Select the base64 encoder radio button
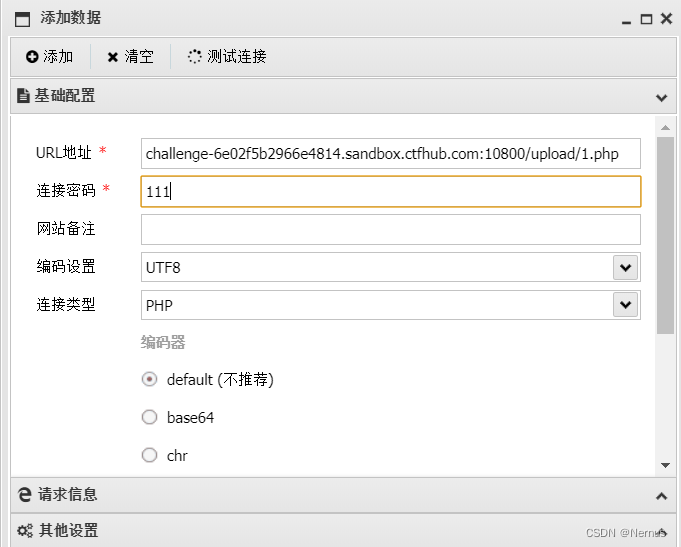 coord(149,417)
